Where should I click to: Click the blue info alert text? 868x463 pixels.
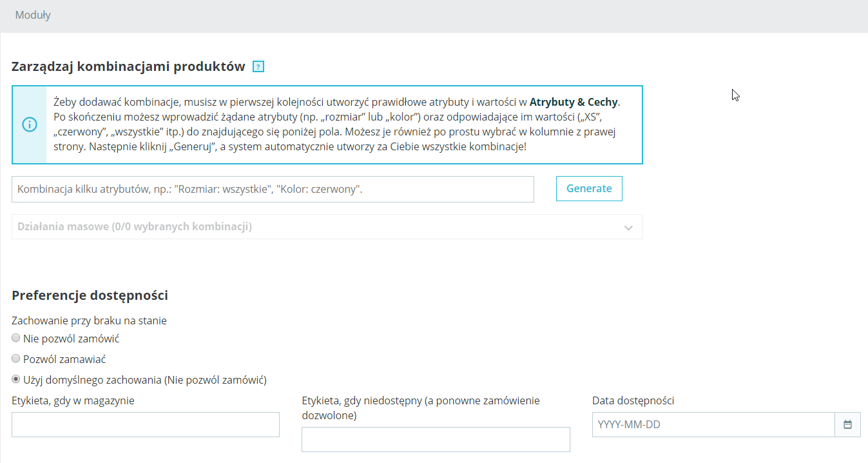[335, 124]
